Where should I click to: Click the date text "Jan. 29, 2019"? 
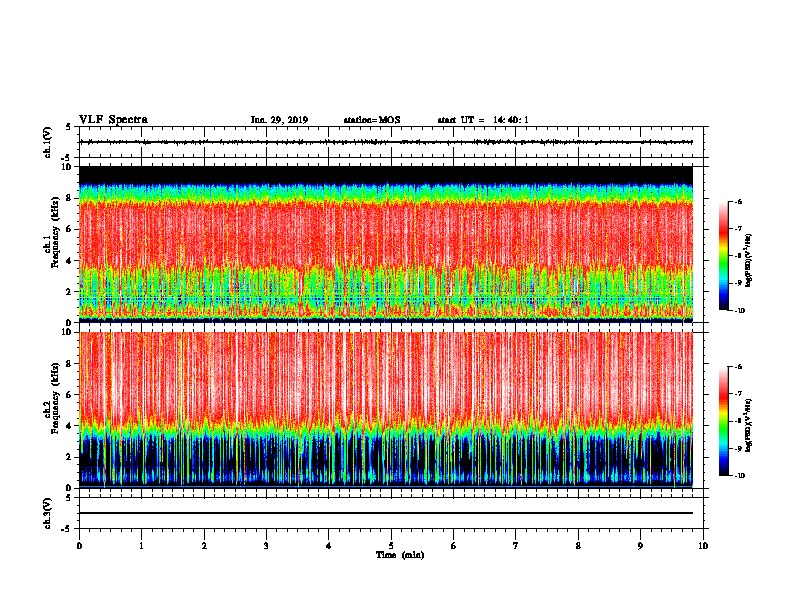tap(279, 120)
